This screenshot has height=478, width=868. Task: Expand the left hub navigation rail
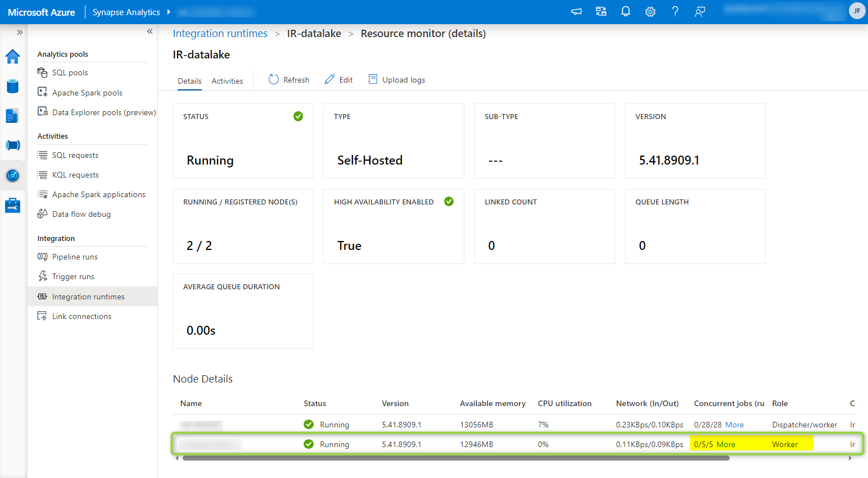(x=20, y=33)
